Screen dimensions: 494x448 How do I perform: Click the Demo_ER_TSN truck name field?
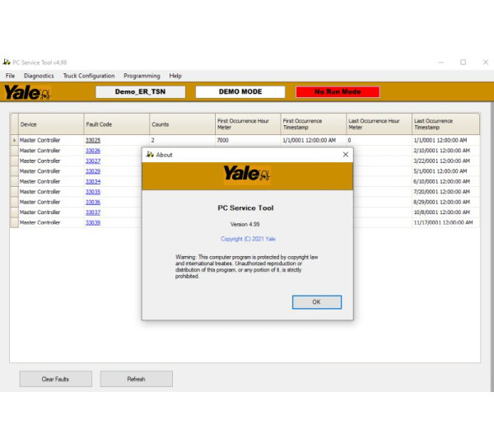(140, 92)
